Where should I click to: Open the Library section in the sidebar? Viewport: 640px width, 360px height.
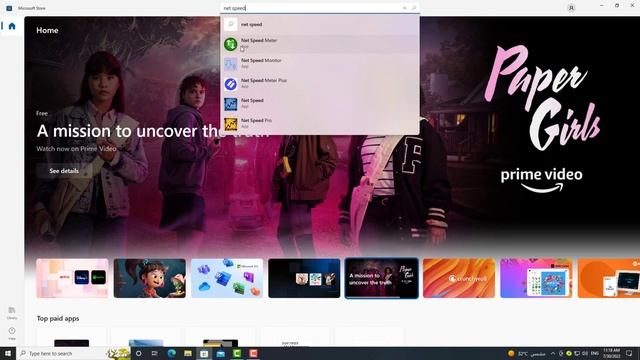(x=12, y=313)
